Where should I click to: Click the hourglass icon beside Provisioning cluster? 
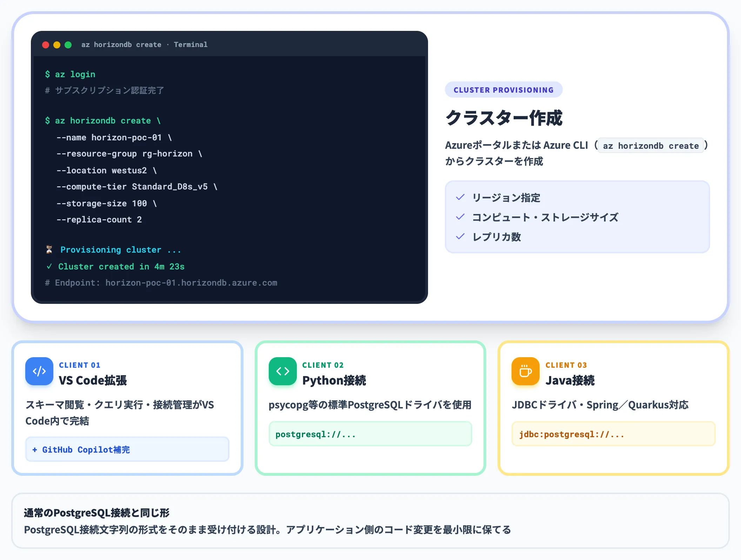click(49, 249)
